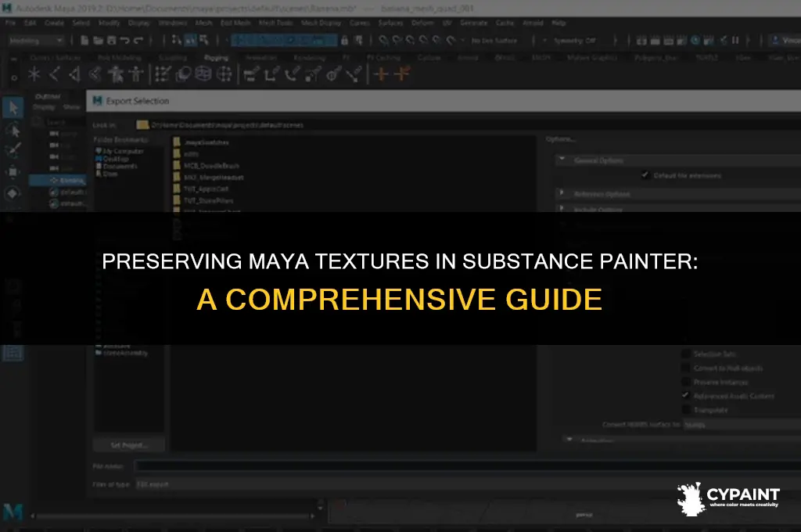The width and height of the screenshot is (801, 532).
Task: Click the Create IK Handle shelf icon
Action: (x=74, y=74)
